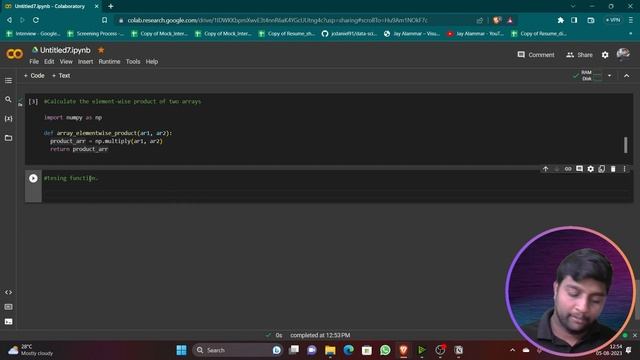Open Microsoft Edge from taskbar
Screen dimensions: 640x360
pos(348,350)
